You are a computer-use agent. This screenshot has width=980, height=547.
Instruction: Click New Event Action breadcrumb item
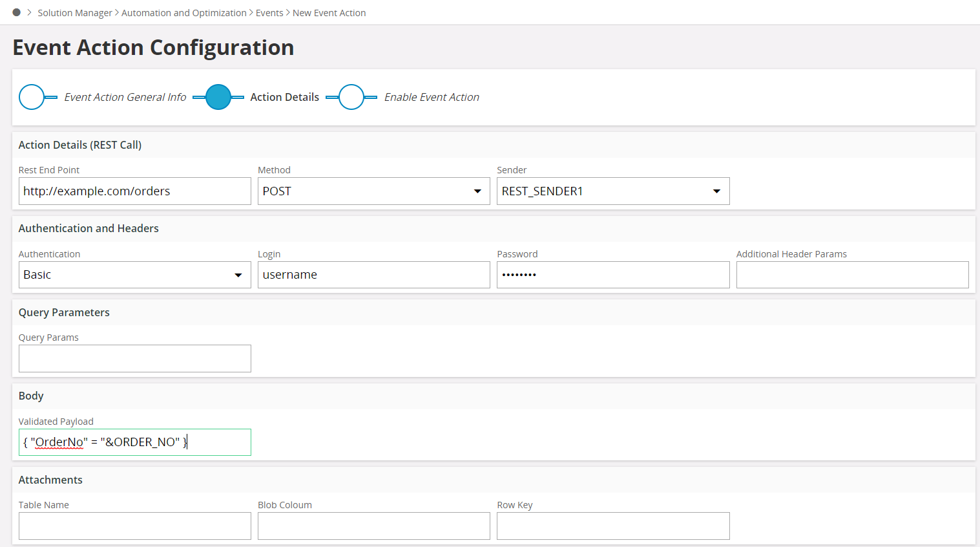click(329, 13)
